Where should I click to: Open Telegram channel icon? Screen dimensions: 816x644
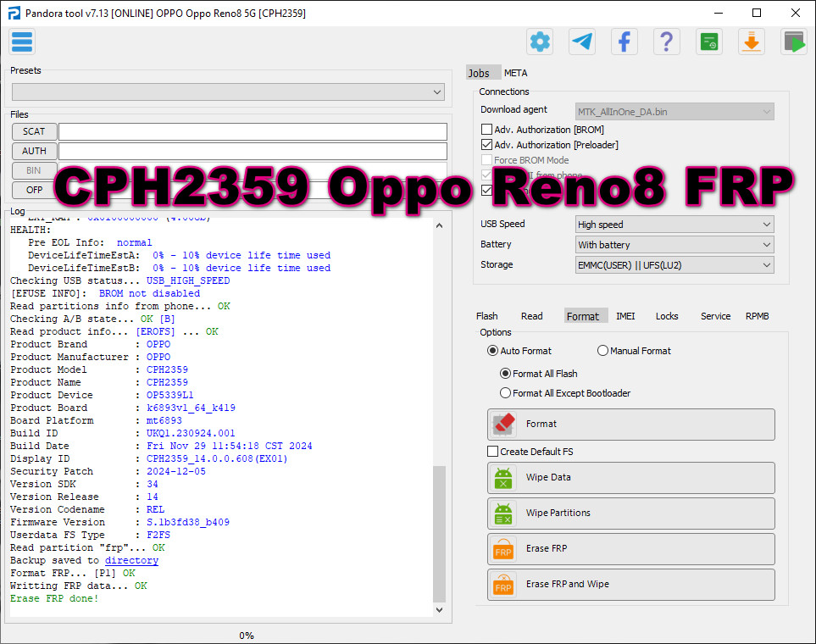pyautogui.click(x=582, y=42)
